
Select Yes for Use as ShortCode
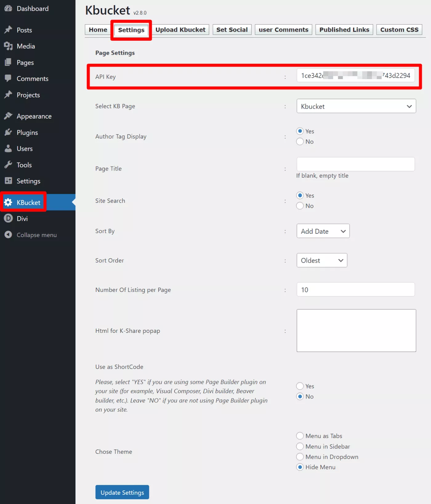[x=300, y=386]
